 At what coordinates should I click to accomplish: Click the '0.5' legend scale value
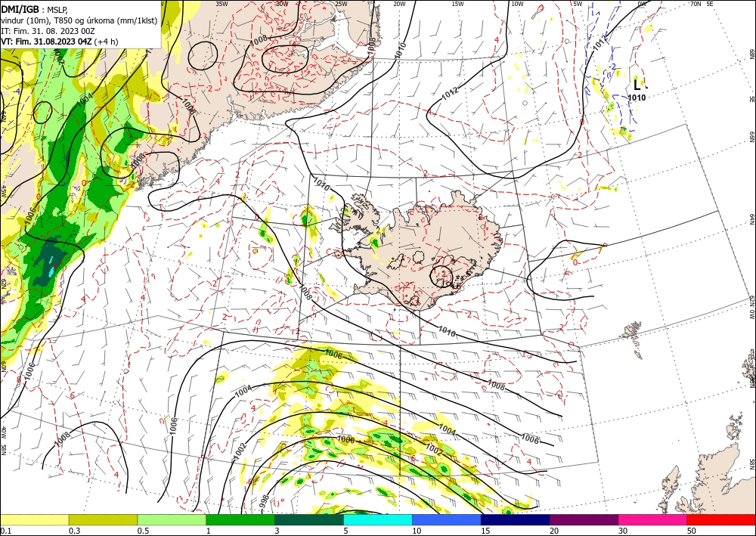142,531
